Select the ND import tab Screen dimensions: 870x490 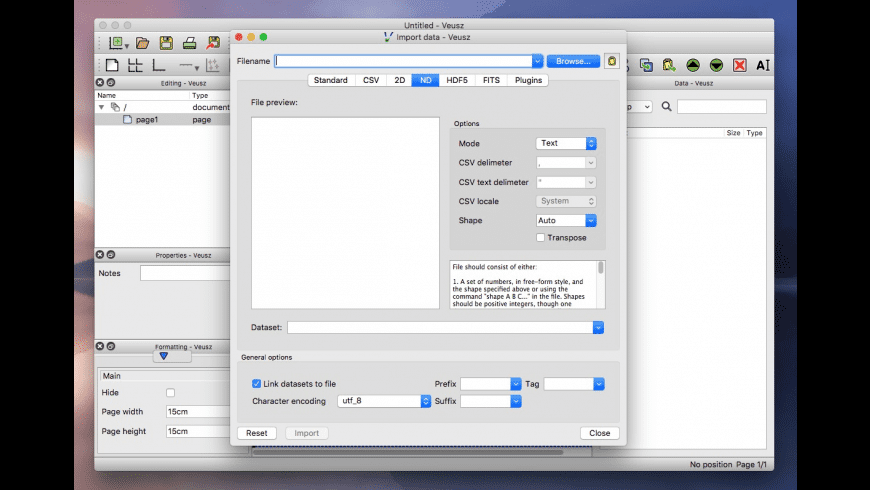tap(426, 80)
